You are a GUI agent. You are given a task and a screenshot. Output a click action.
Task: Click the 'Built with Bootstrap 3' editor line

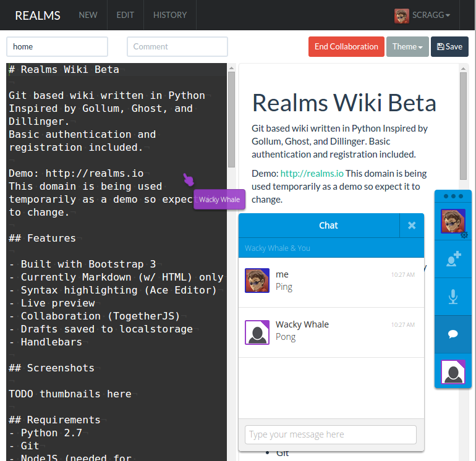(83, 264)
